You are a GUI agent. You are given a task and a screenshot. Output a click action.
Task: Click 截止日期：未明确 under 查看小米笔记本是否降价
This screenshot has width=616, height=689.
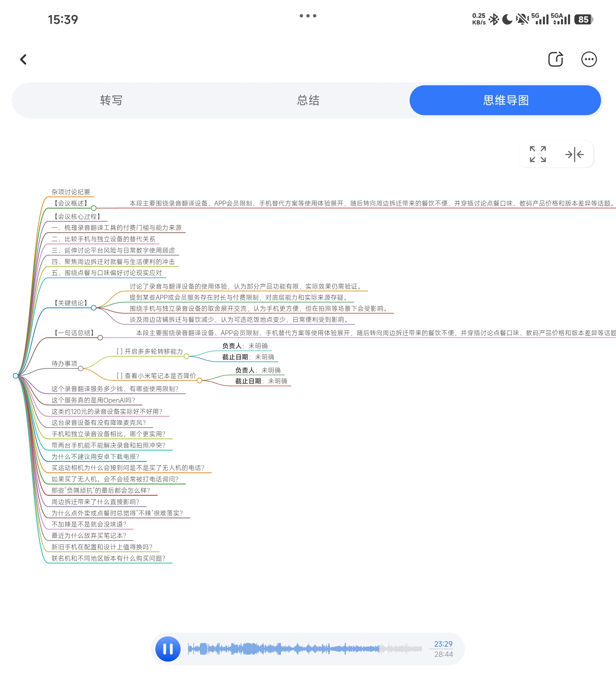pos(261,381)
